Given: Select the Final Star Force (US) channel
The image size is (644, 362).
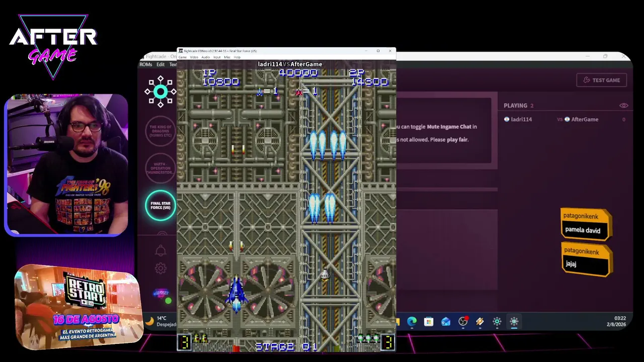Looking at the screenshot, I should pyautogui.click(x=160, y=205).
